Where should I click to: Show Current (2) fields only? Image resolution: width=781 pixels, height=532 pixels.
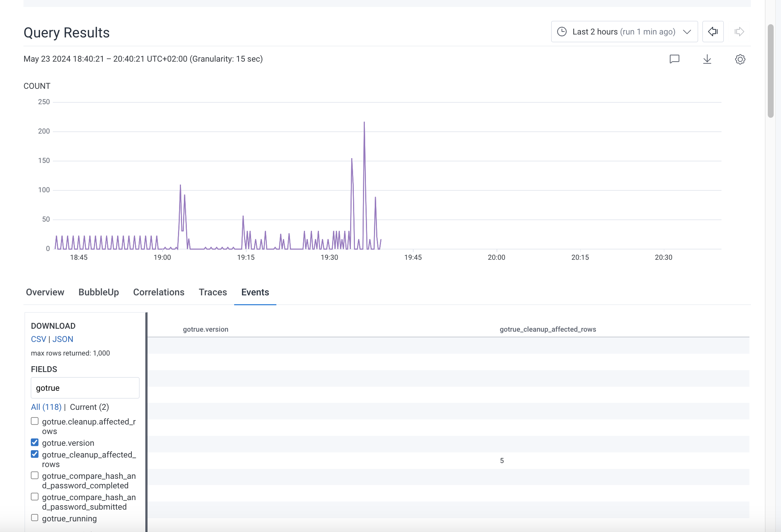(x=90, y=407)
